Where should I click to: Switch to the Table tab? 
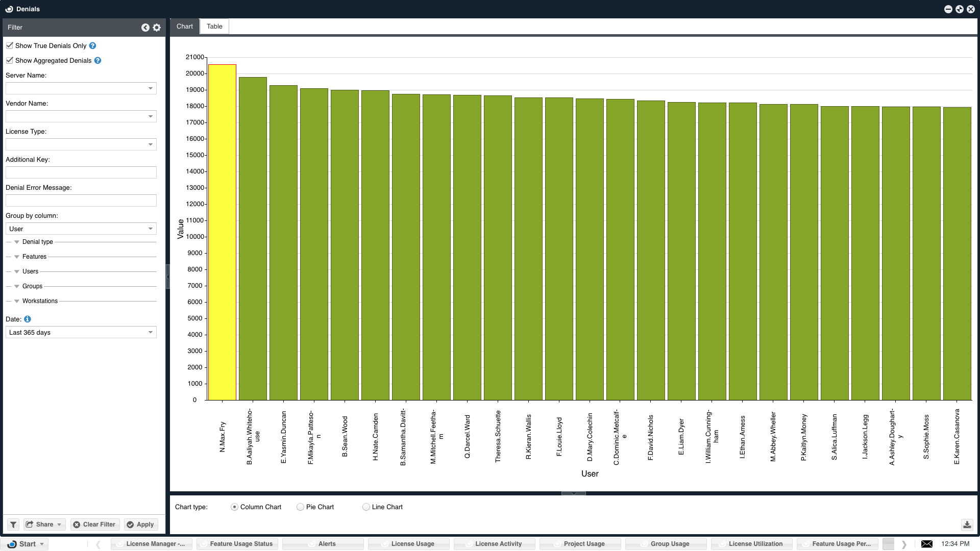pyautogui.click(x=214, y=27)
